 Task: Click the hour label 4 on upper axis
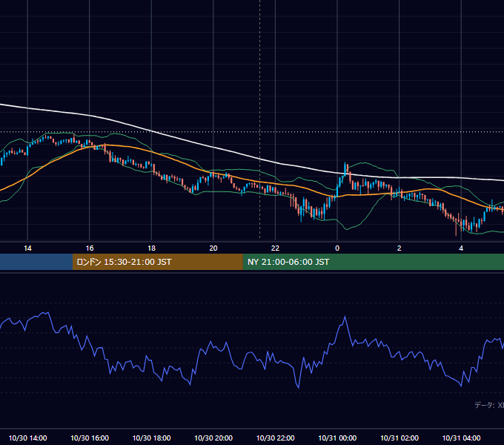coord(461,248)
